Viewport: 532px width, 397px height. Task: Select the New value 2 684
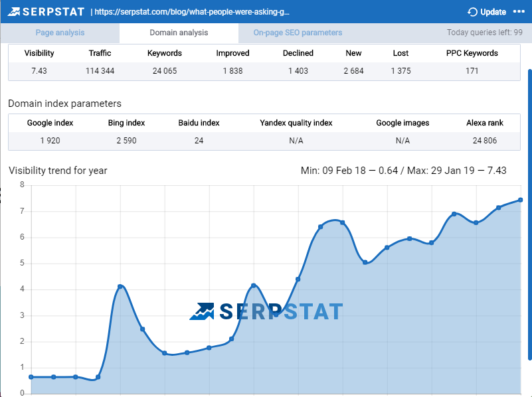(x=353, y=71)
